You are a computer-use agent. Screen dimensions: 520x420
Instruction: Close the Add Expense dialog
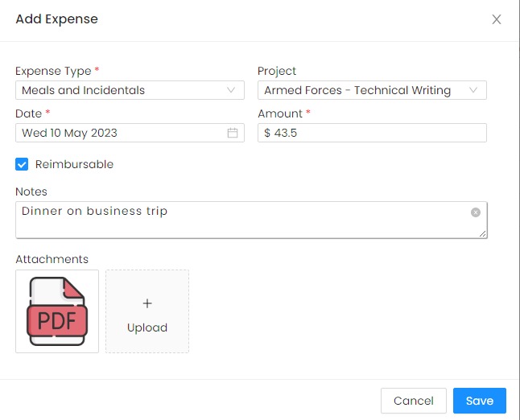coord(497,19)
